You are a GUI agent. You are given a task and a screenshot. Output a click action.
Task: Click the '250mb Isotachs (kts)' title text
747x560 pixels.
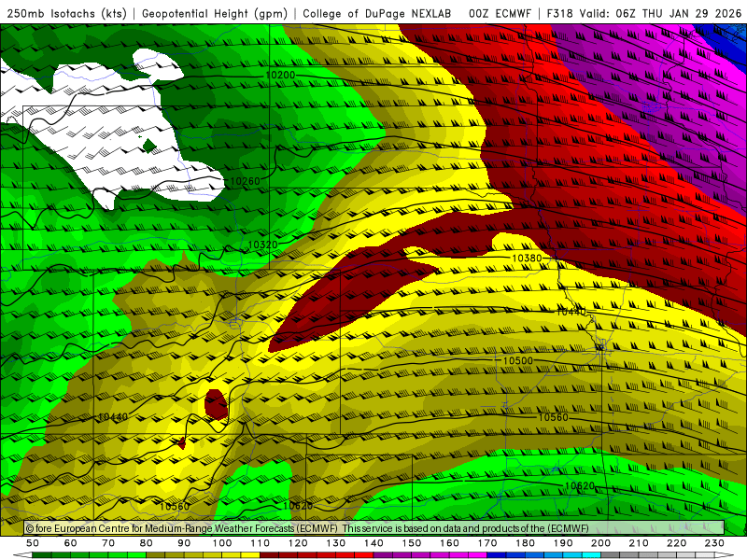coord(66,13)
